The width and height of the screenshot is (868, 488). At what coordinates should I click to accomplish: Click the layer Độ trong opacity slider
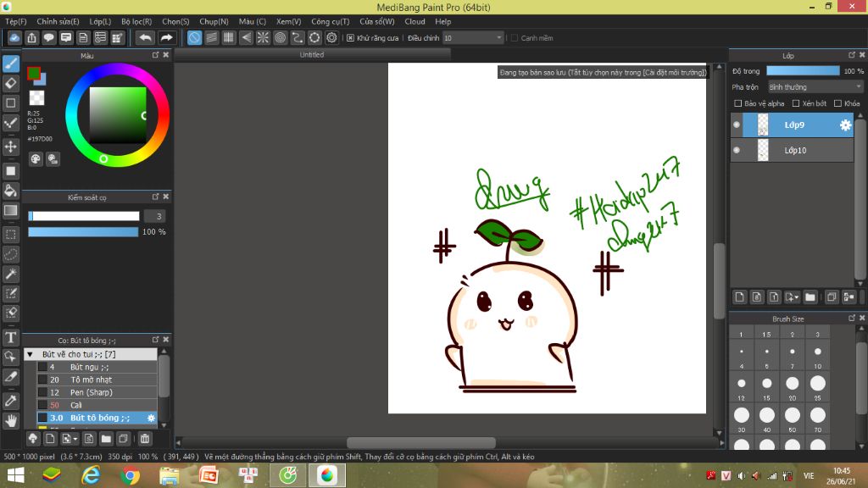tap(803, 71)
